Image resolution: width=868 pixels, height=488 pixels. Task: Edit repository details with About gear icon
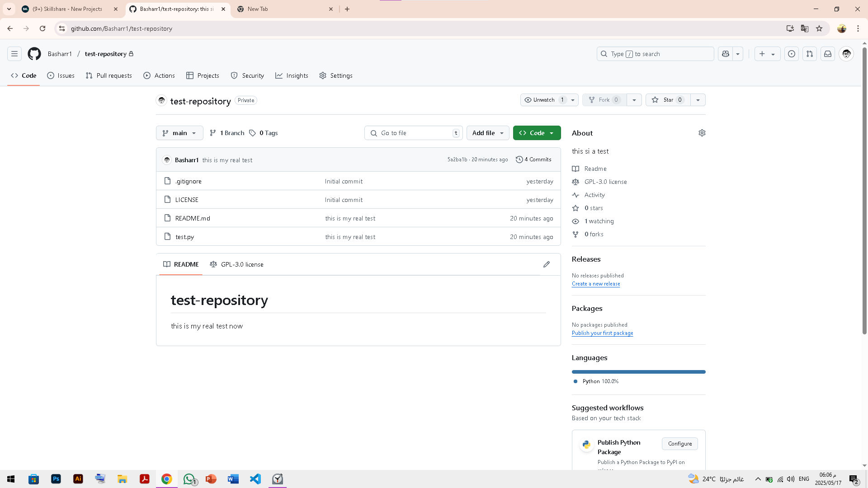point(702,133)
